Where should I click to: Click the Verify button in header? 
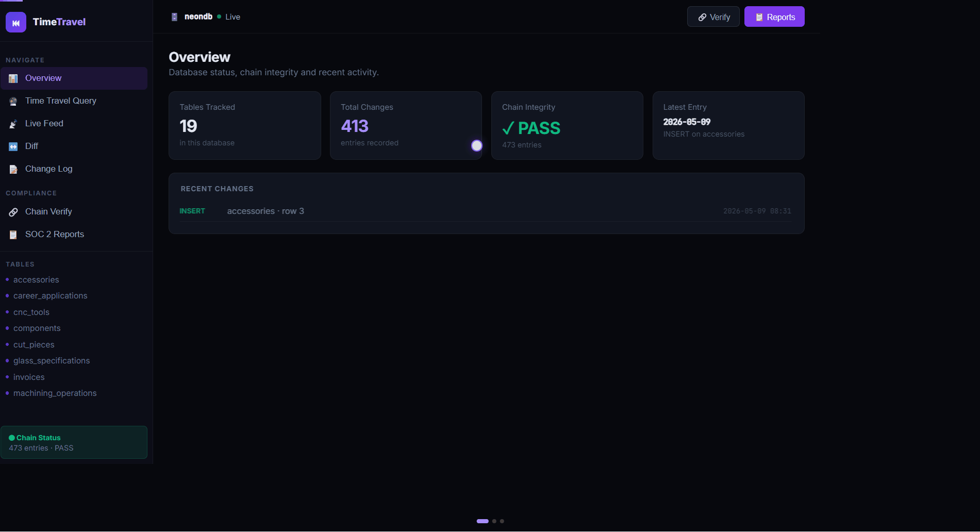(x=713, y=17)
